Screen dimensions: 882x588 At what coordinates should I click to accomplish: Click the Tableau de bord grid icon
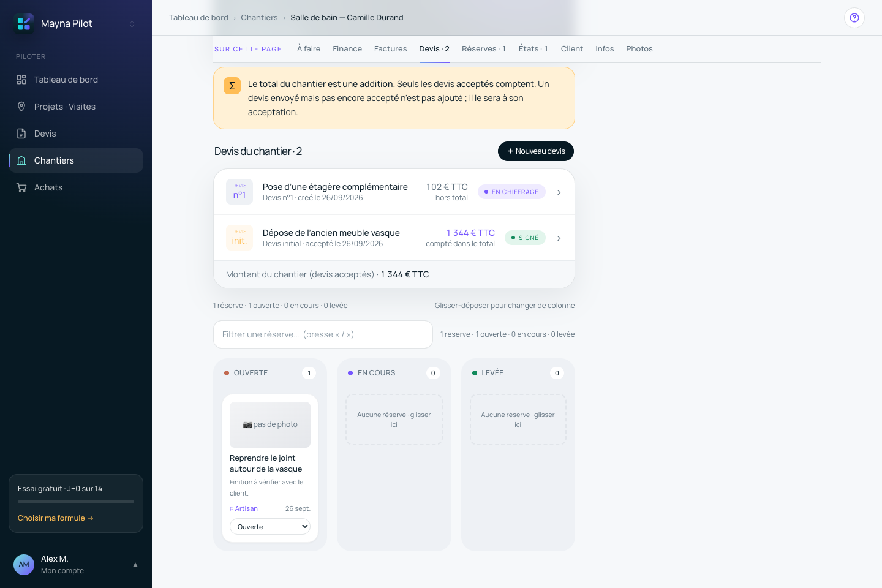(x=21, y=80)
